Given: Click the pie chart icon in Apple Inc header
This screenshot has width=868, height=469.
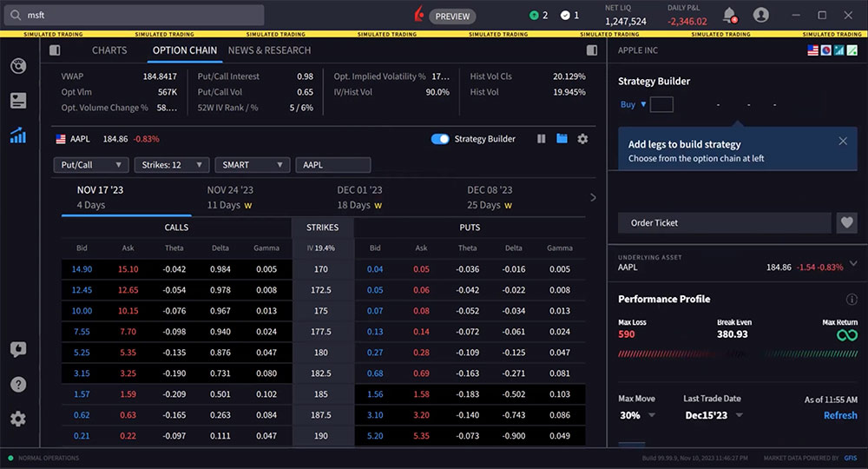Looking at the screenshot, I should pos(826,50).
